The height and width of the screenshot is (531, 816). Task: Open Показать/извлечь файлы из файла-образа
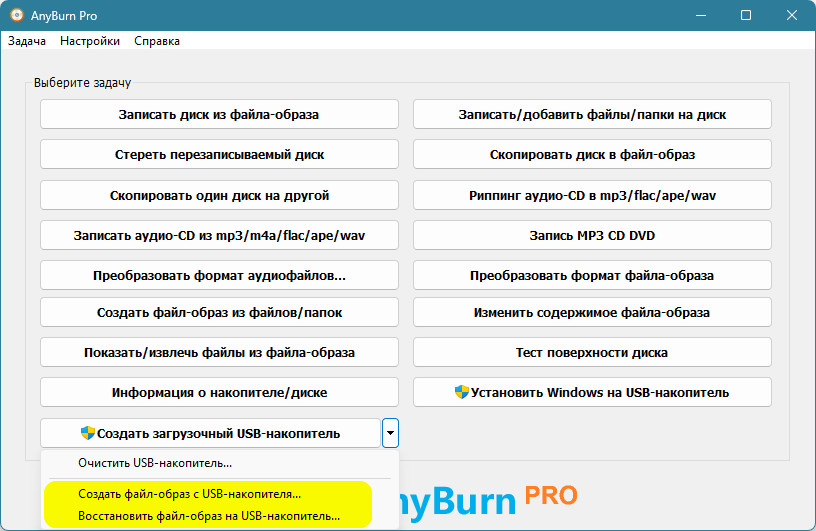coord(219,352)
